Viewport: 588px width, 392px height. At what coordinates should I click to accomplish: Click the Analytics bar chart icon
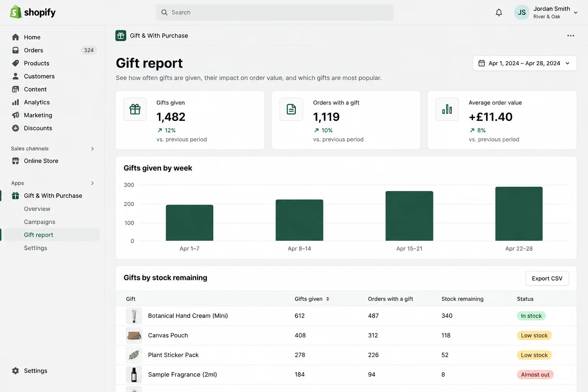point(15,102)
